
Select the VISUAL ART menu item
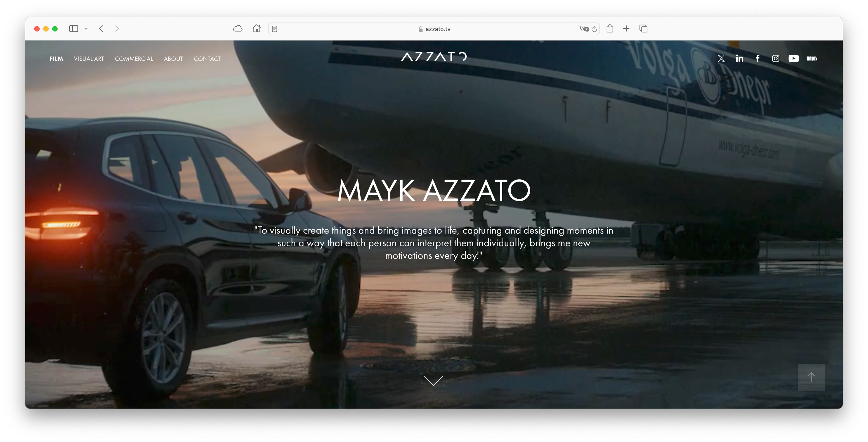pyautogui.click(x=89, y=59)
